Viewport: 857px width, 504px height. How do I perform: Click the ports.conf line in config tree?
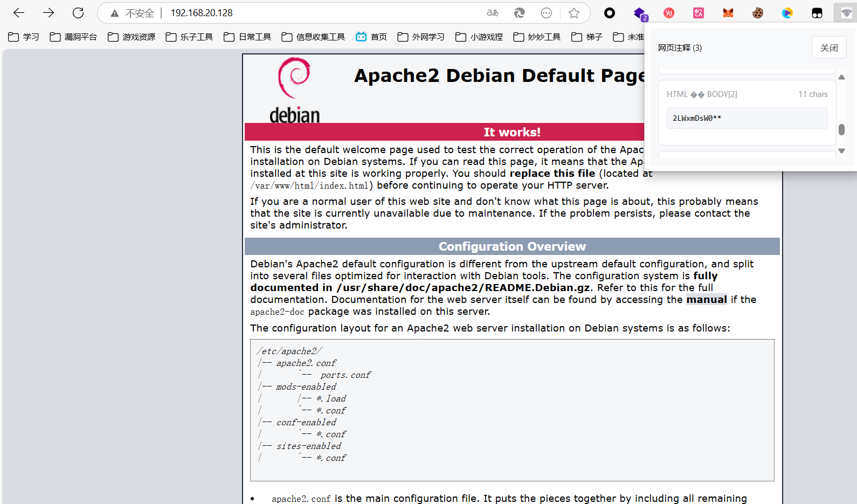345,375
